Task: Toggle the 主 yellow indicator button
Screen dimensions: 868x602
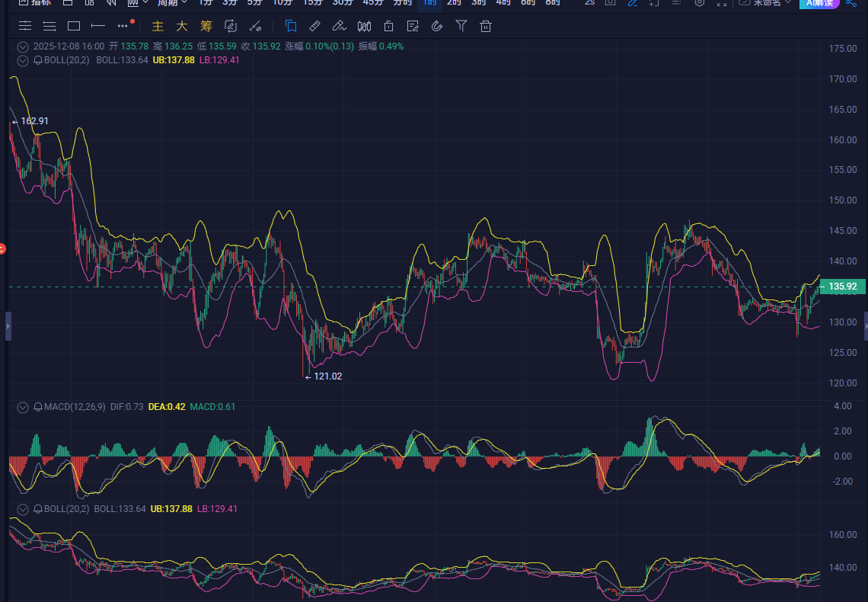Action: [x=158, y=27]
